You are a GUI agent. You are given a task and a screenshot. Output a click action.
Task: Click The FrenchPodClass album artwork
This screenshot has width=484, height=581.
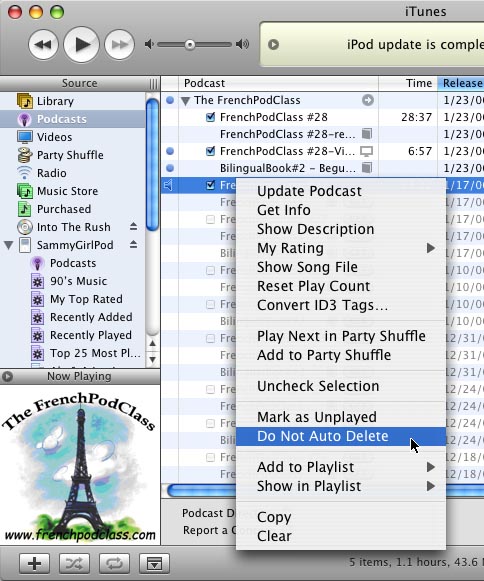[80, 465]
